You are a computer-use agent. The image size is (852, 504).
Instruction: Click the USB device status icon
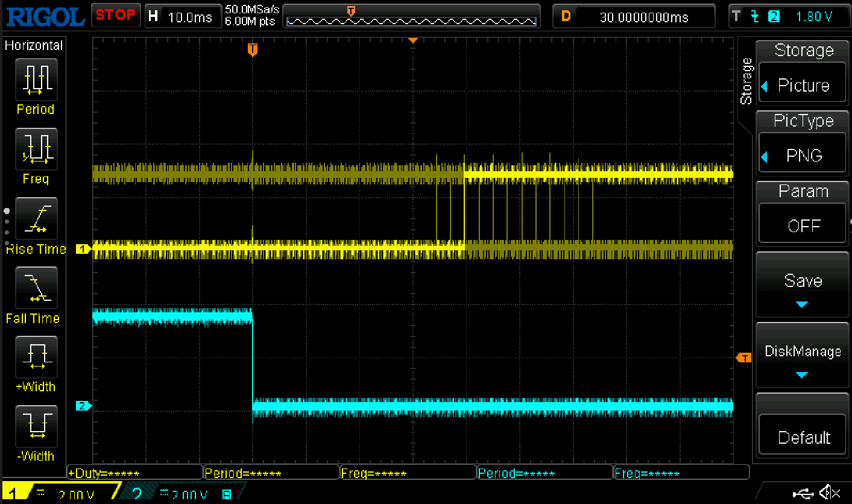point(803,493)
